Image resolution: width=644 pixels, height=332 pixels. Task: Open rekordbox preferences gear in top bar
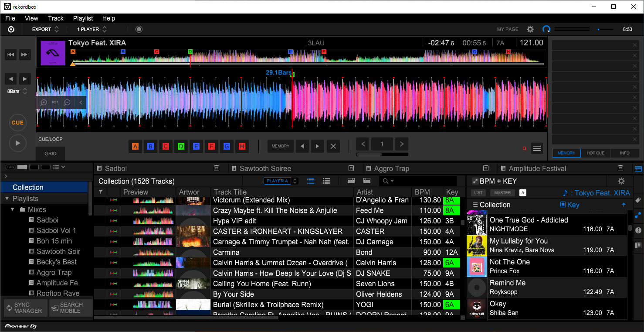tap(530, 29)
